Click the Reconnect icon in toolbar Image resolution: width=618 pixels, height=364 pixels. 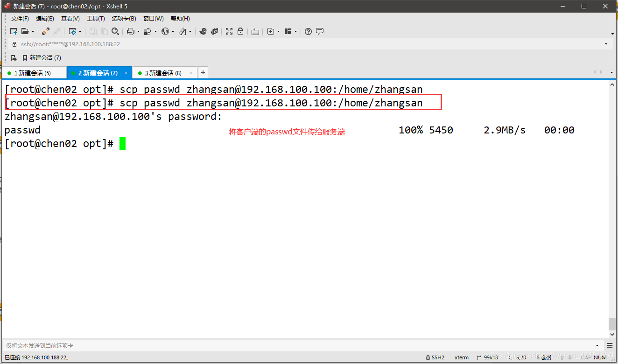pos(57,31)
